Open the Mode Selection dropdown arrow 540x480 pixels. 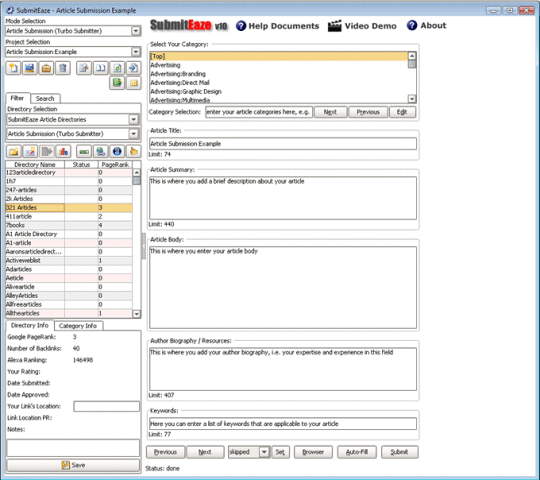pyautogui.click(x=136, y=31)
